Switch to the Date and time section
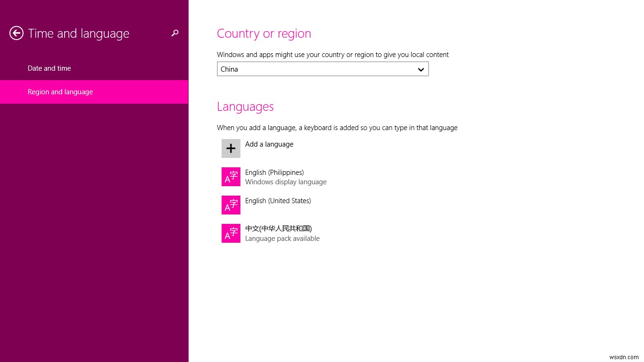The height and width of the screenshot is (362, 644). click(x=49, y=68)
